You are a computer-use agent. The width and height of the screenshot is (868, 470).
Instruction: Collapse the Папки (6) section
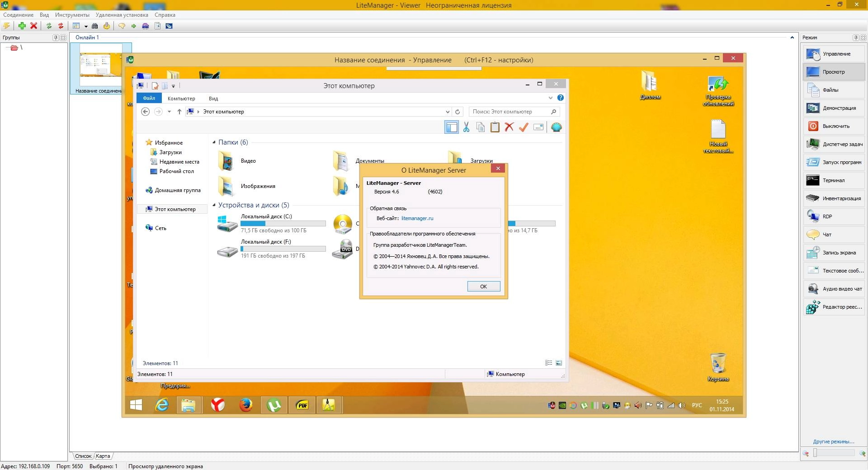(214, 142)
